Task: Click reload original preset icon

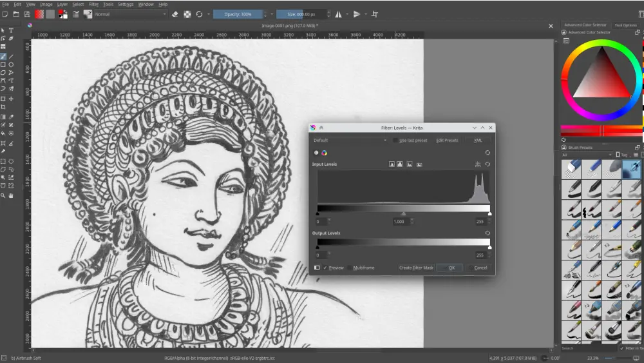Action: (199, 14)
